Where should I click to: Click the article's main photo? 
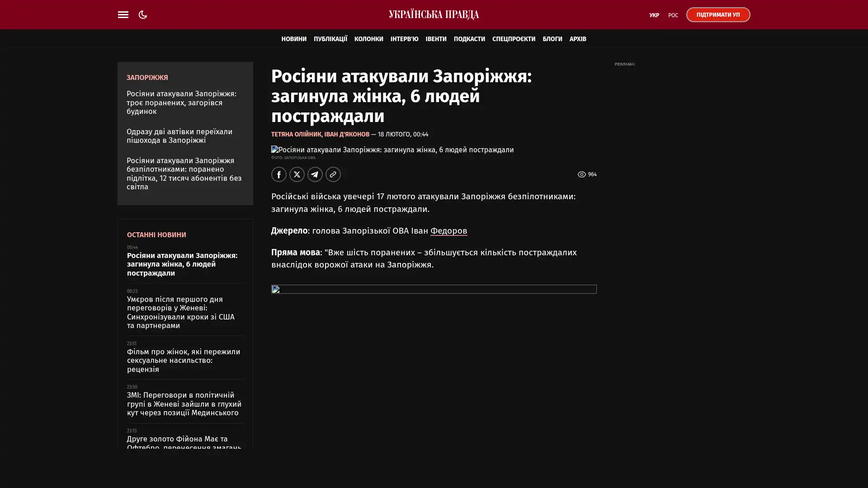(392, 150)
